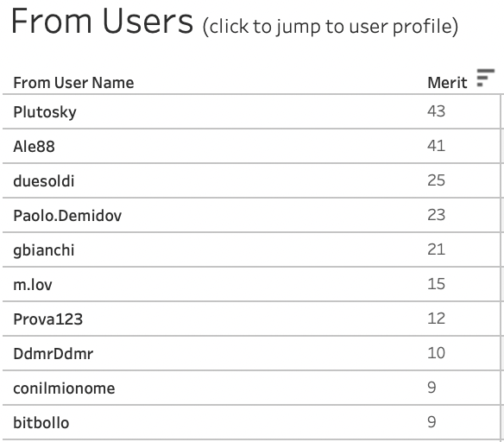Viewport: 504px width, 442px height.
Task: Jump to DdmrDdmr profile
Action: click(53, 354)
